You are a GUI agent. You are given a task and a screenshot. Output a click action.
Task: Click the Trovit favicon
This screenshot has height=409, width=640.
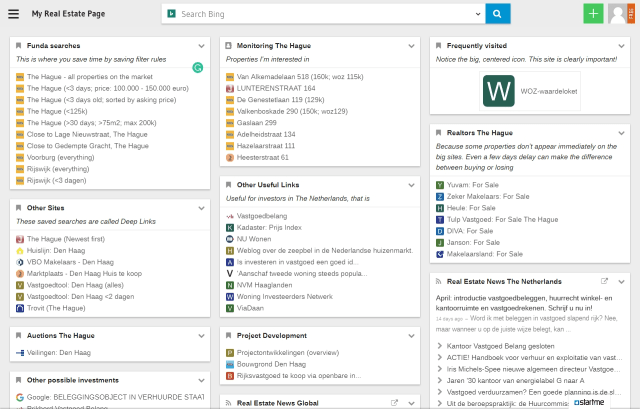[x=20, y=308]
